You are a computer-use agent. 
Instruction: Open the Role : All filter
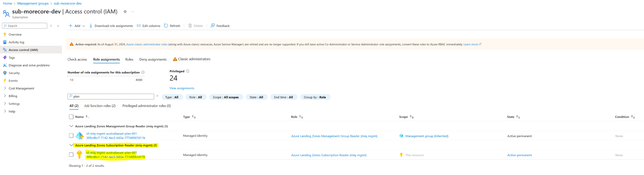click(x=196, y=97)
